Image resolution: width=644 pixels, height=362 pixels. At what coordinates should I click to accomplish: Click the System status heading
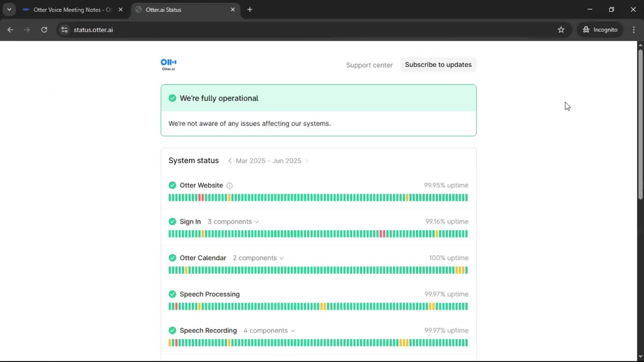[194, 161]
